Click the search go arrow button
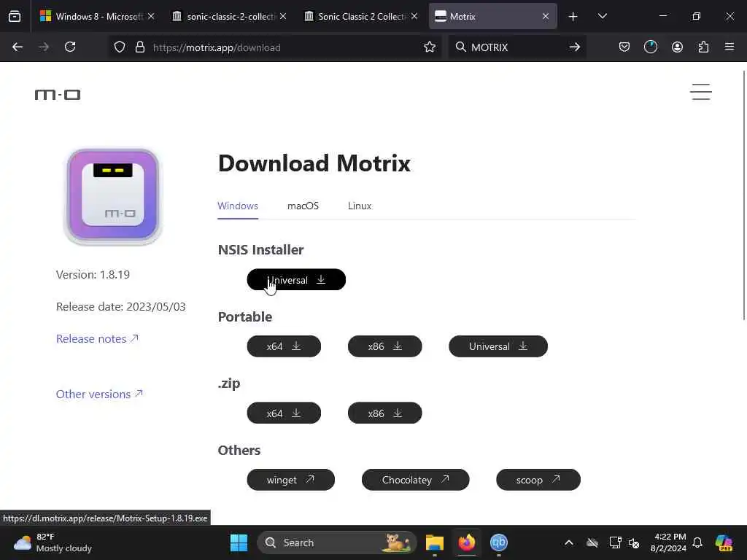 (x=575, y=47)
